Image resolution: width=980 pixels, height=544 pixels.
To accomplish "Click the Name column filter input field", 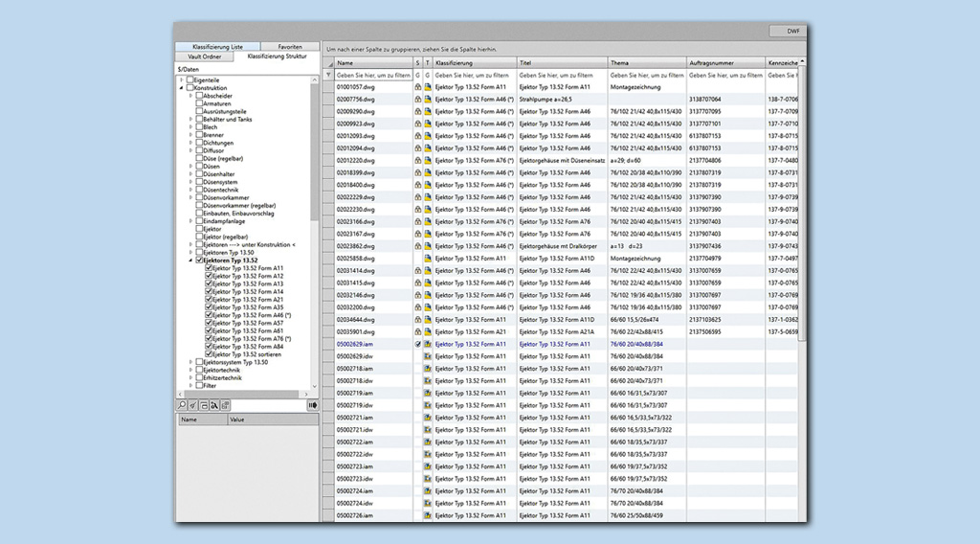I will tap(373, 75).
